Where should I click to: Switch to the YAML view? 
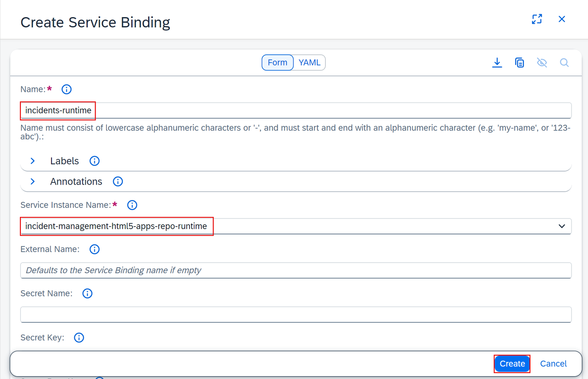(310, 62)
